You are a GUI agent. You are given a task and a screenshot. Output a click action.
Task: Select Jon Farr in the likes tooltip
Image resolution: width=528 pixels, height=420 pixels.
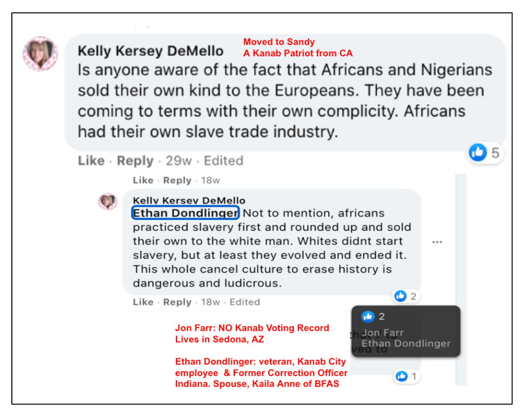383,333
